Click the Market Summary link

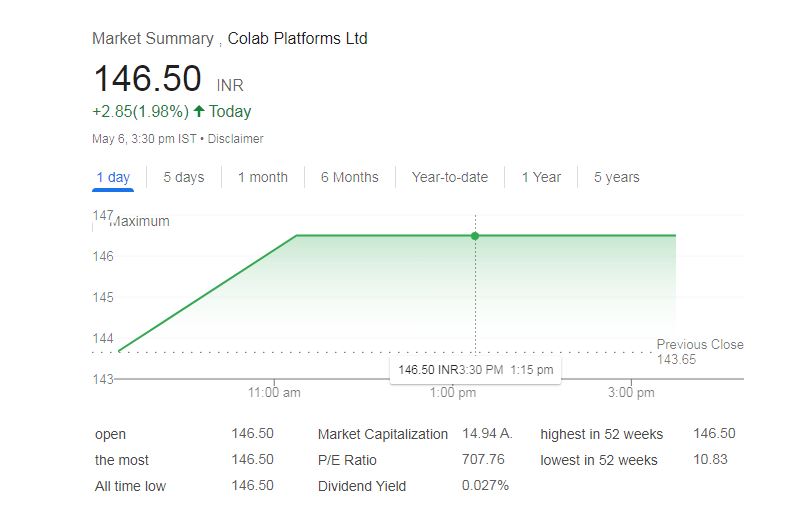coord(153,39)
